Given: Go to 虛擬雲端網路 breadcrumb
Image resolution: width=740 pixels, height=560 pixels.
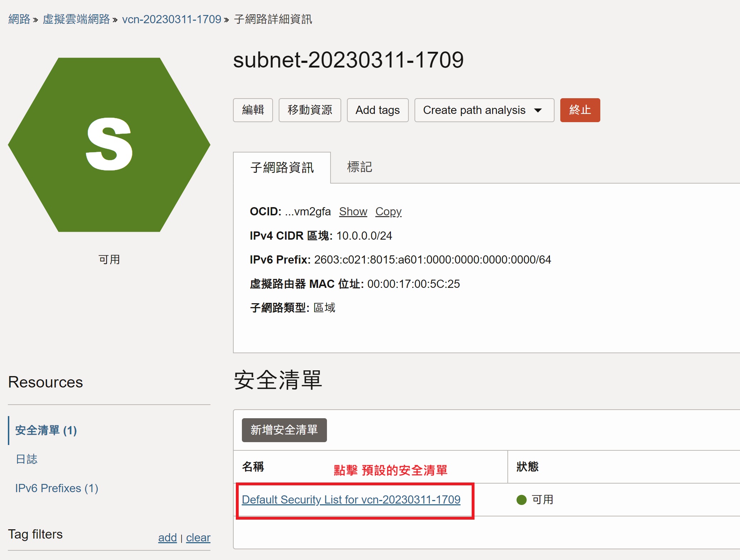Looking at the screenshot, I should tap(76, 19).
